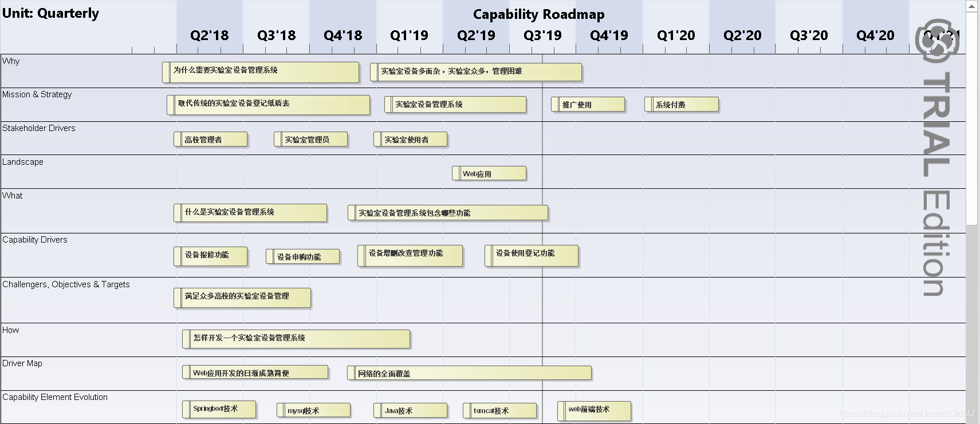Select the 设备使用登记功能 bar
This screenshot has width=980, height=424.
(532, 256)
